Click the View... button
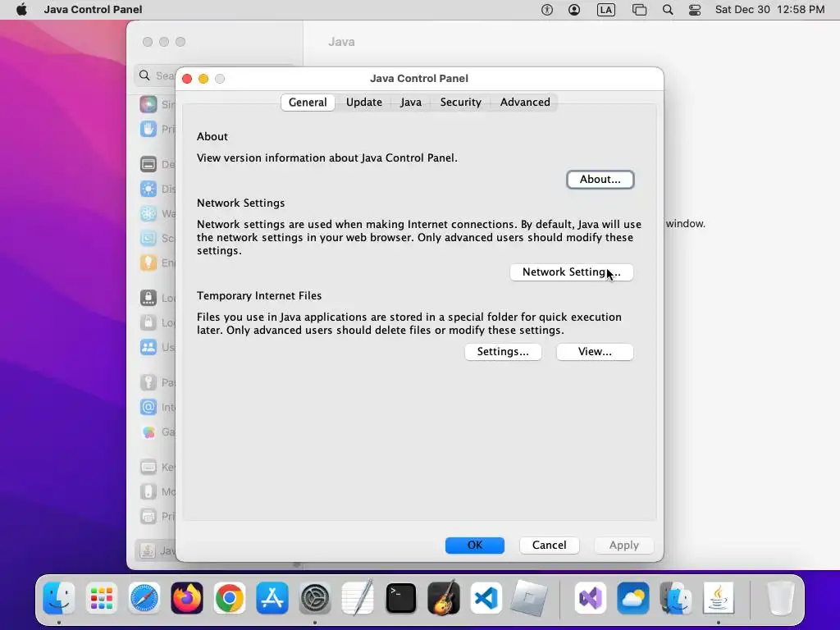Screen dimensions: 840x630 click(x=595, y=352)
